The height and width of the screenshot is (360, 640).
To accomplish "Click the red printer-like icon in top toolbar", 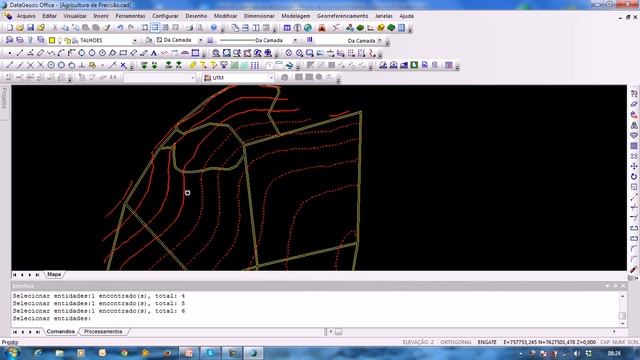I will (x=322, y=28).
